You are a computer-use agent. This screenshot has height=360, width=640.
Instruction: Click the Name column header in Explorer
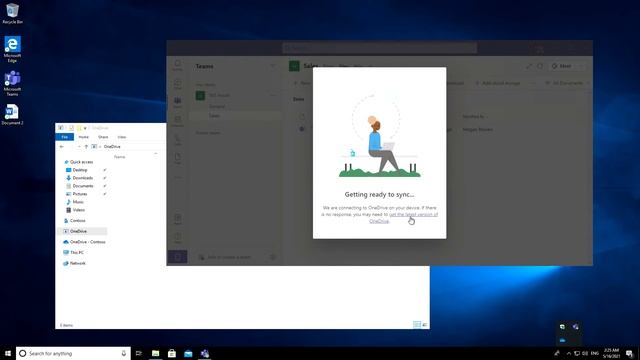[119, 157]
